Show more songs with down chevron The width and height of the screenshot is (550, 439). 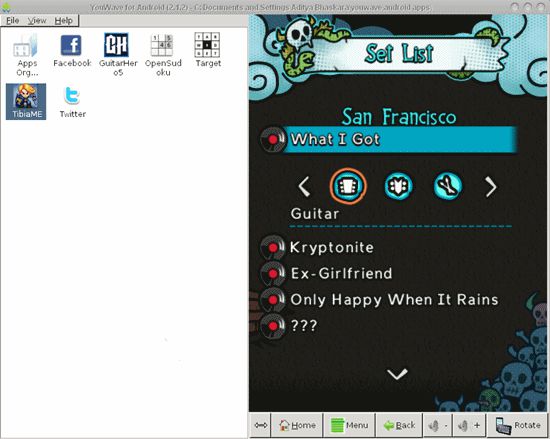[397, 374]
